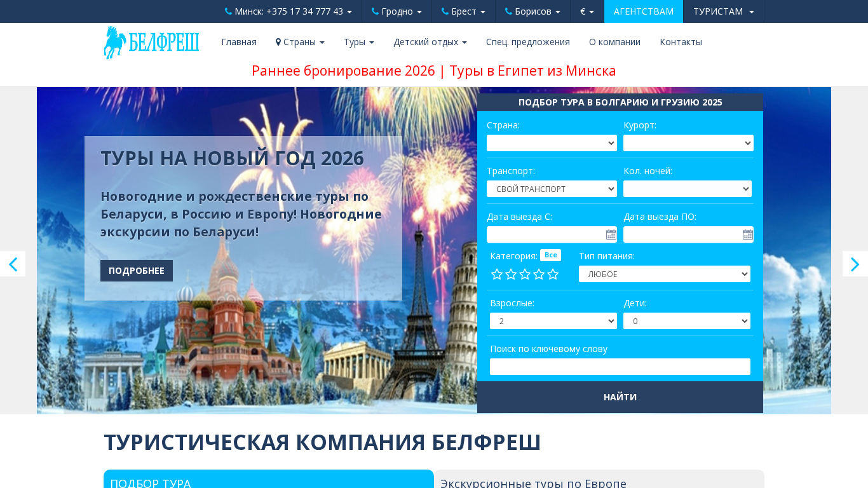Open Экскурсионные туры по Европе section

point(533,484)
